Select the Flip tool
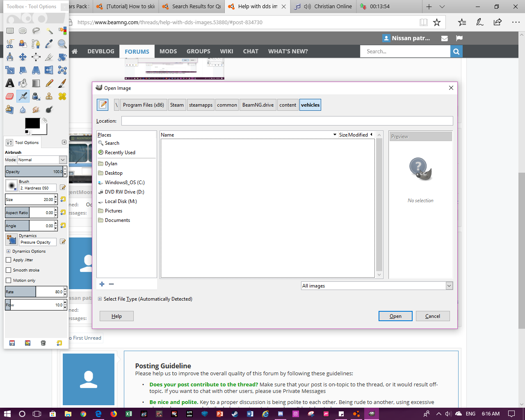525x420 pixels. [x=49, y=70]
